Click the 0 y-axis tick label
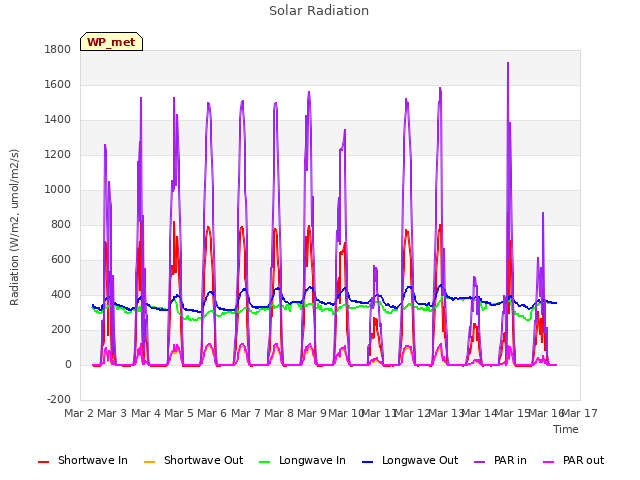Viewport: 640px width, 480px height. [68, 364]
